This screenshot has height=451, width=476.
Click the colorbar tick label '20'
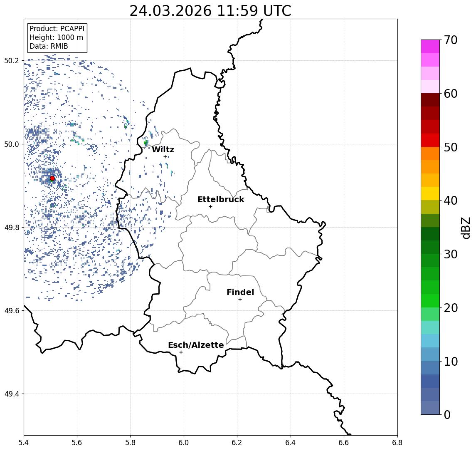tap(451, 307)
